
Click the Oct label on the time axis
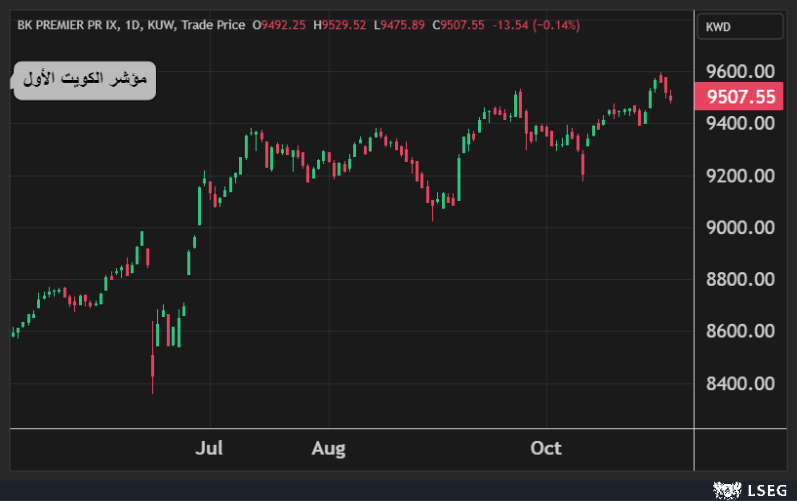546,448
